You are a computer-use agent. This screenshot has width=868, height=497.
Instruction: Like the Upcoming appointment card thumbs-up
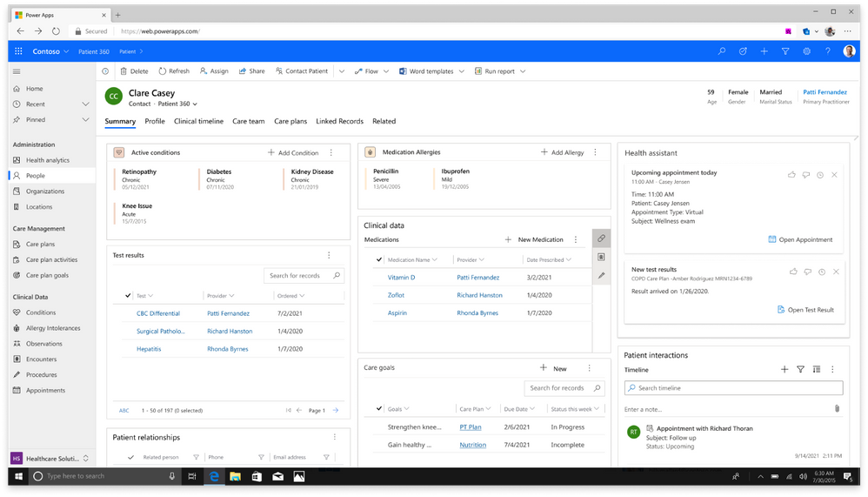[791, 175]
